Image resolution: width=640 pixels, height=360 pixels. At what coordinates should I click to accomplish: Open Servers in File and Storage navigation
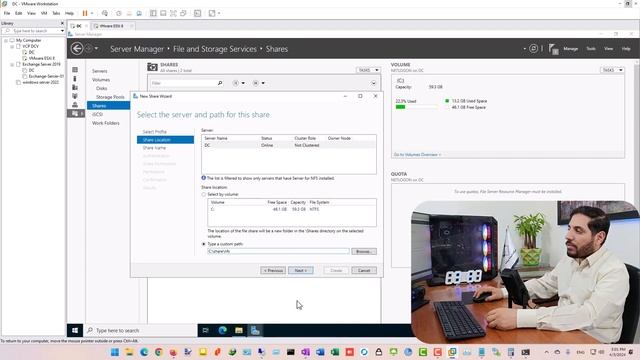pyautogui.click(x=100, y=71)
